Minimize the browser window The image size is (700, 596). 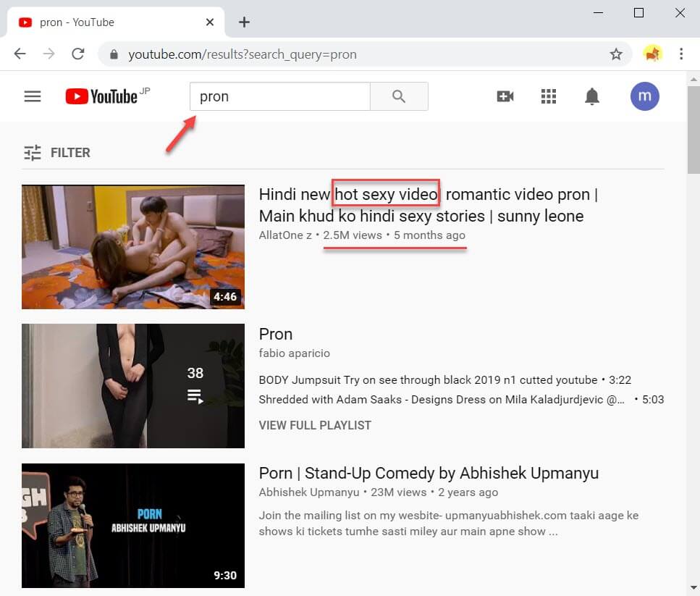point(598,13)
